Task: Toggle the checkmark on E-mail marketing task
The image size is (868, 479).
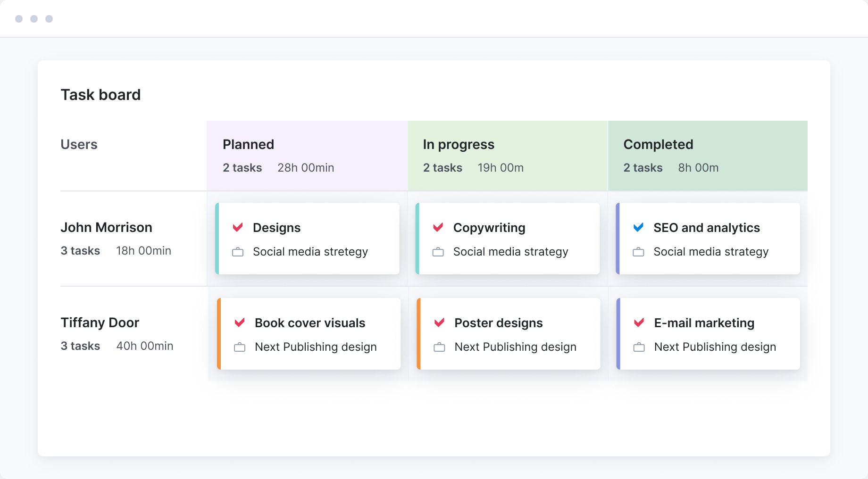Action: coord(639,322)
